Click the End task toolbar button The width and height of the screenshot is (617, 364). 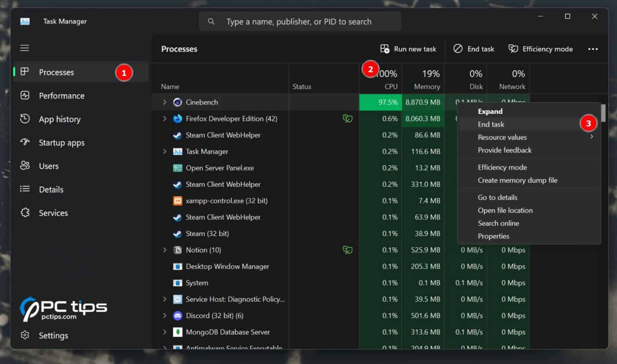pyautogui.click(x=474, y=49)
